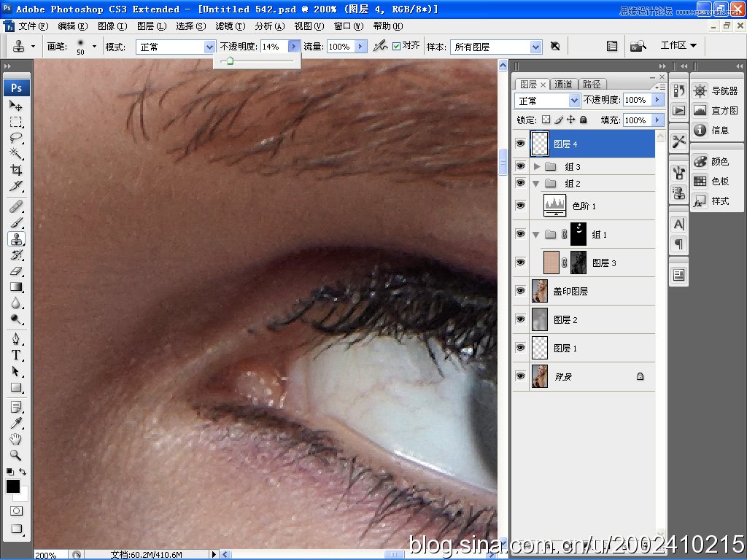
Task: Select the Magic Wand tool
Action: [x=16, y=154]
